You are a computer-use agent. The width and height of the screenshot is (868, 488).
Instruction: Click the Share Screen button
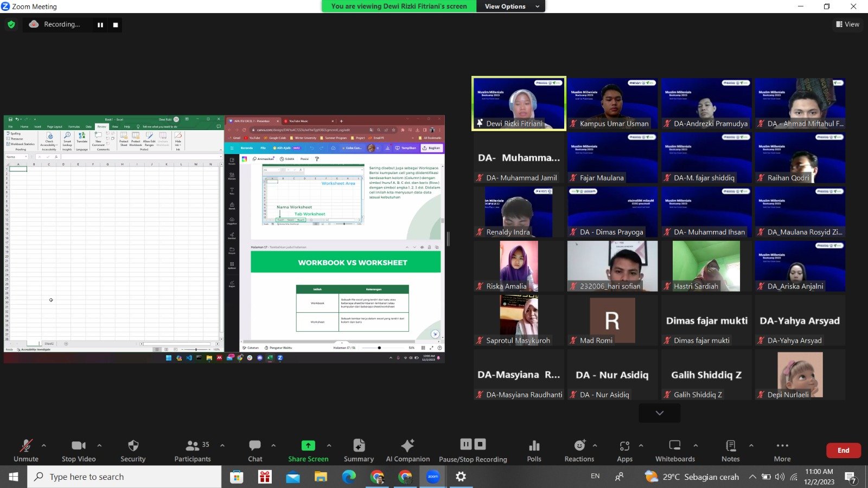[308, 451]
